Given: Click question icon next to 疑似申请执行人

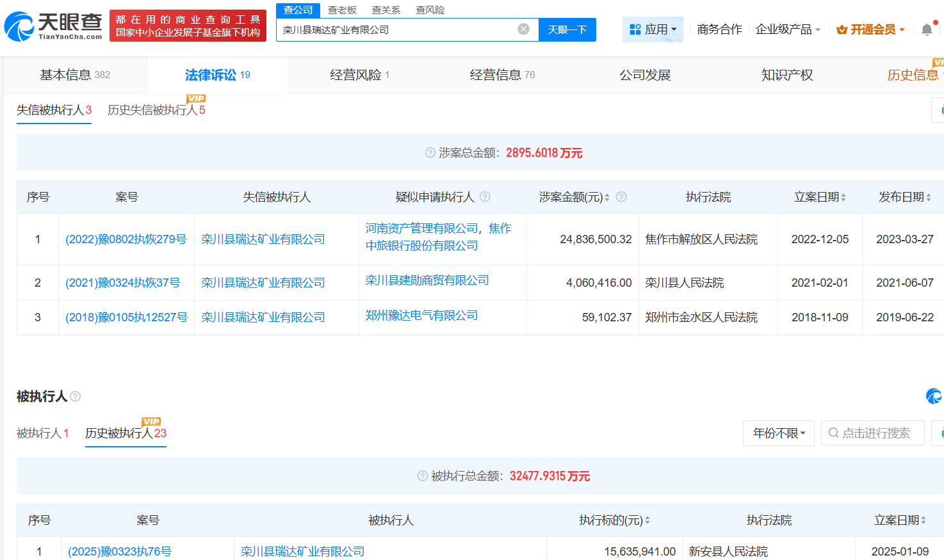Looking at the screenshot, I should (x=485, y=197).
